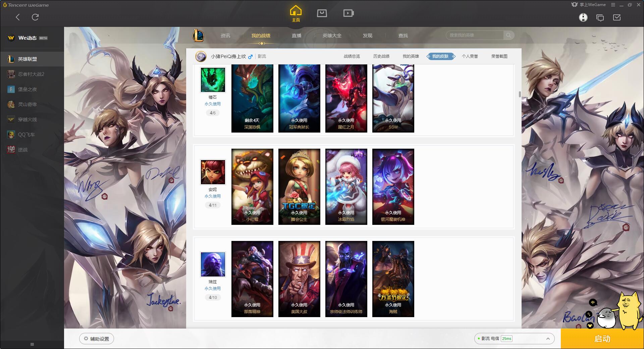Open the 直播 tab

pyautogui.click(x=297, y=36)
